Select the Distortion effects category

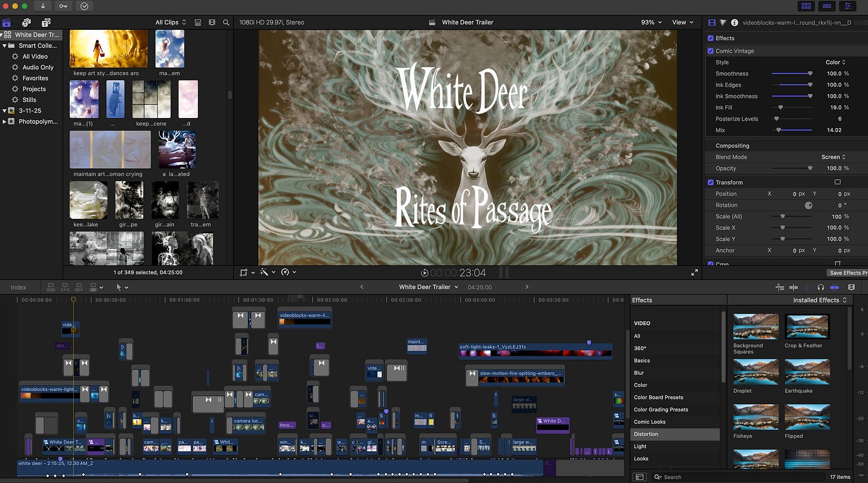click(x=646, y=434)
